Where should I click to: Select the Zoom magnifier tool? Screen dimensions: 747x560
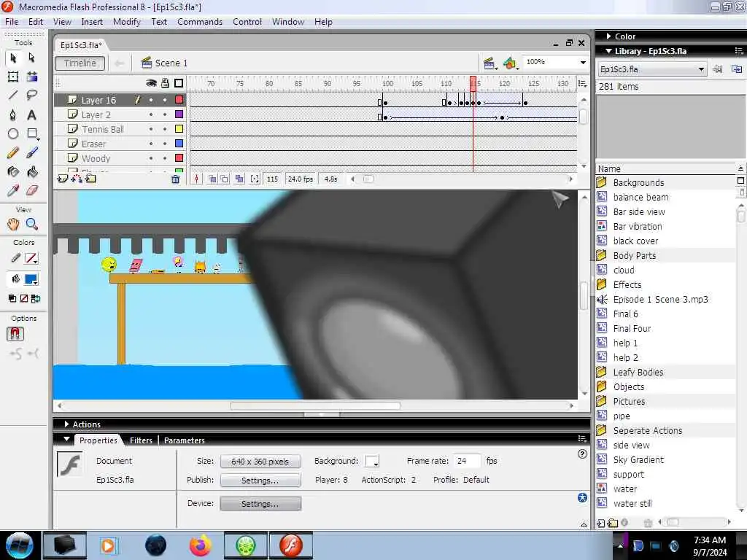[32, 224]
